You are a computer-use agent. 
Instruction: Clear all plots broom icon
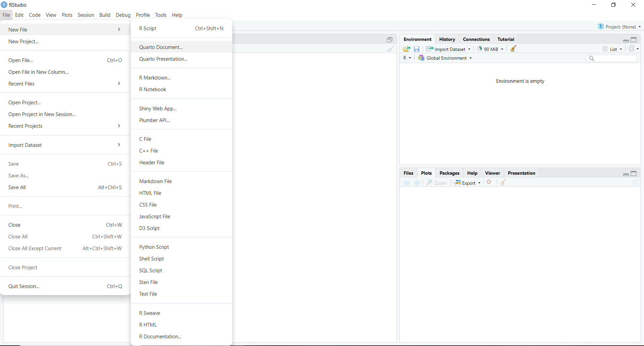tap(503, 182)
